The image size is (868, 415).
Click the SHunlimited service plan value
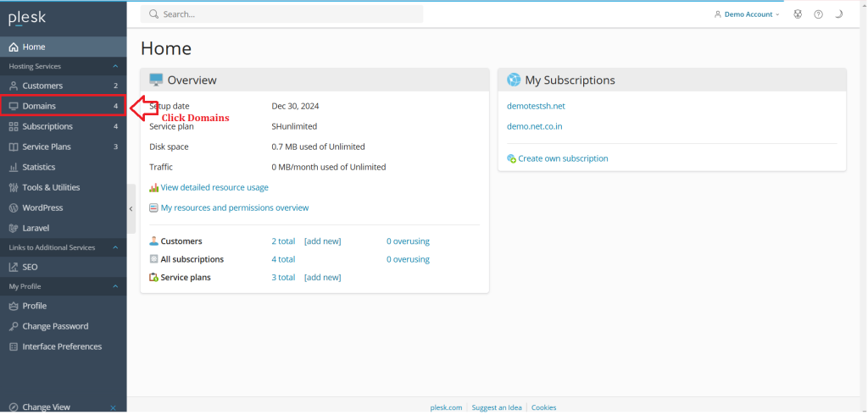tap(294, 127)
